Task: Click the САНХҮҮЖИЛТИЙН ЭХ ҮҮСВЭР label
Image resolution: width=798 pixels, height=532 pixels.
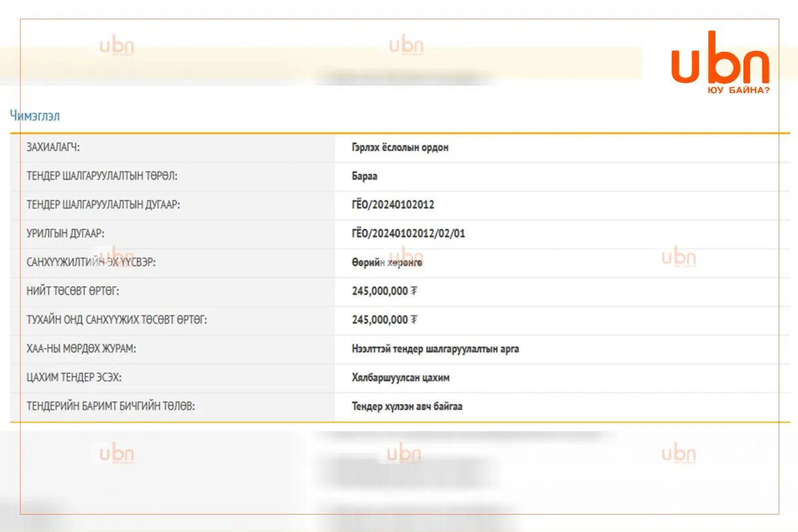Action: coord(91,263)
